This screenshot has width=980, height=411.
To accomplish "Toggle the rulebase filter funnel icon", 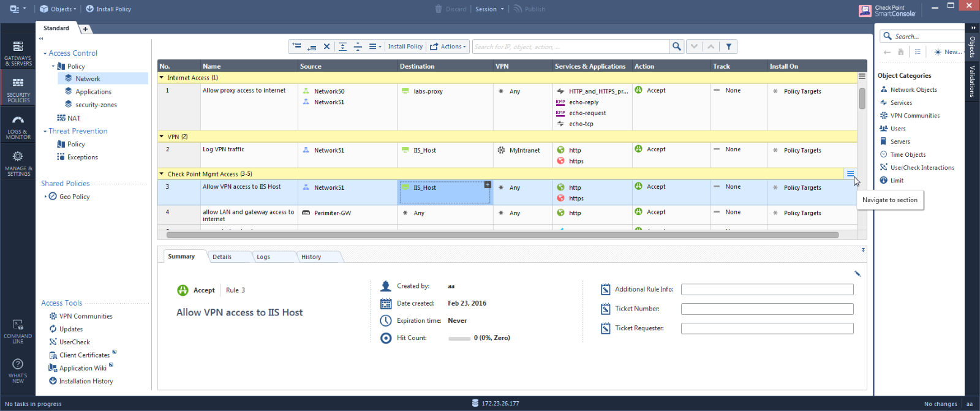I will 728,47.
